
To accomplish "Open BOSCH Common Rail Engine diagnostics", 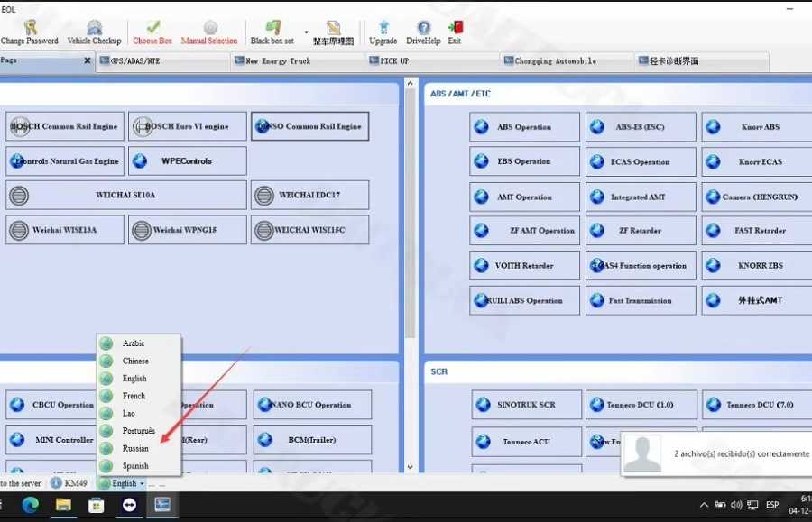I will coord(65,126).
